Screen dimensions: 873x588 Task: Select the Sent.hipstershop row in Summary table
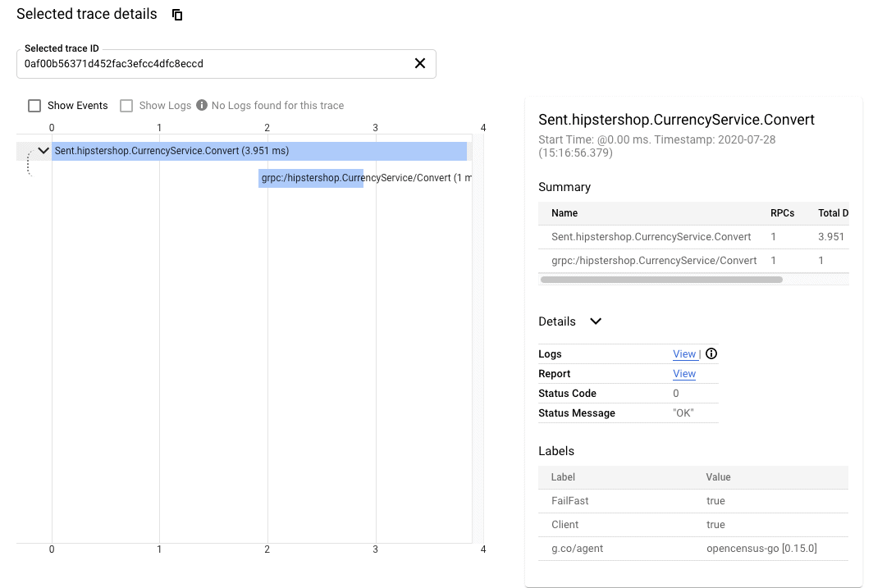pyautogui.click(x=651, y=236)
